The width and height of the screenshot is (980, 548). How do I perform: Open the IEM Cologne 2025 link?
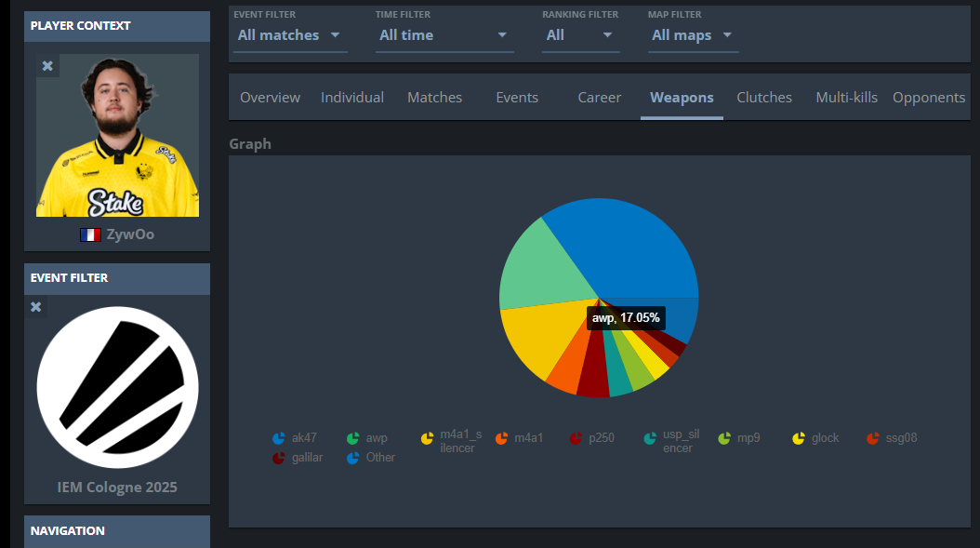coord(117,488)
